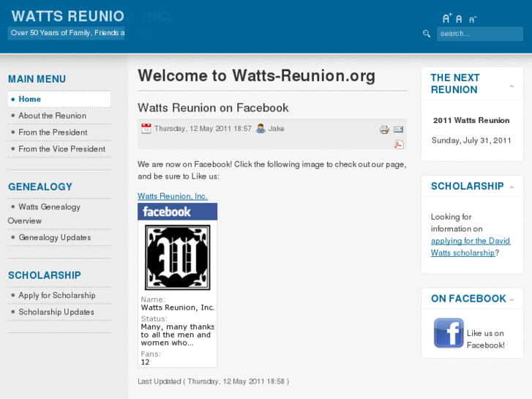Click the Many, many thanks status text
This screenshot has width=532, height=399.
click(177, 335)
